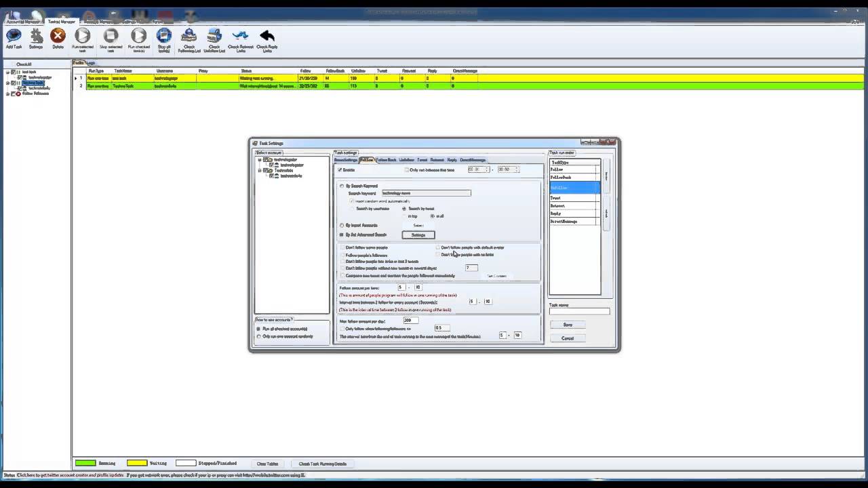The width and height of the screenshot is (868, 488).
Task: Click Cancel in the Task Settings dialog
Action: [x=568, y=338]
